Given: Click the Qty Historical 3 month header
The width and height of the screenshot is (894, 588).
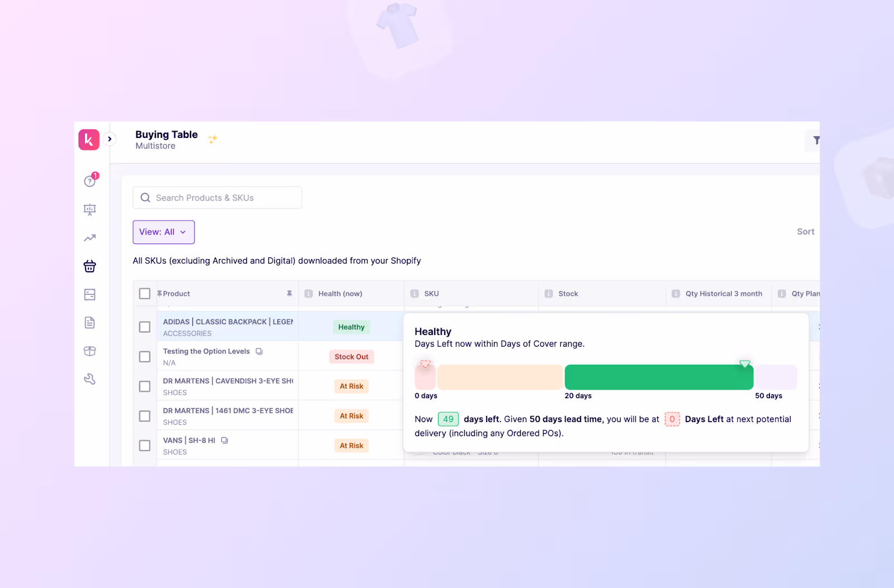Looking at the screenshot, I should click(x=724, y=294).
